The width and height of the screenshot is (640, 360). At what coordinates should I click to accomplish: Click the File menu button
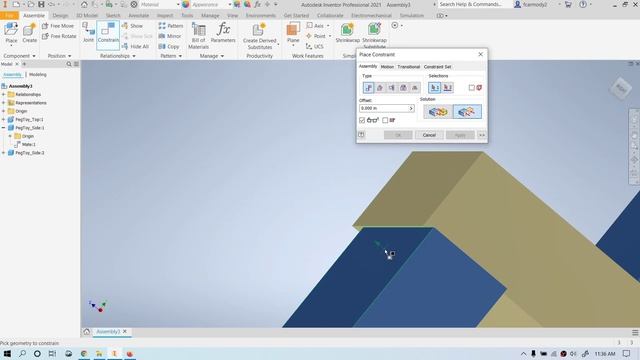tap(9, 16)
